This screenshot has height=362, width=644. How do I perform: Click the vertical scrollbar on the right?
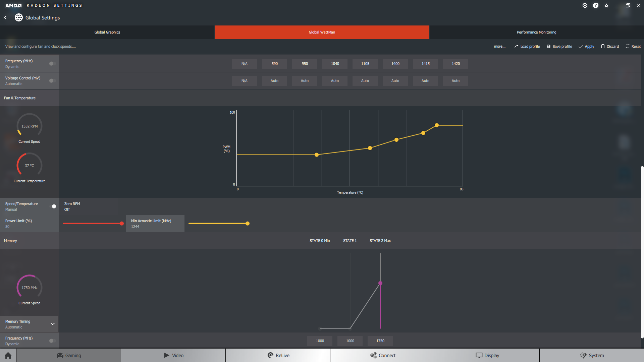pyautogui.click(x=642, y=252)
